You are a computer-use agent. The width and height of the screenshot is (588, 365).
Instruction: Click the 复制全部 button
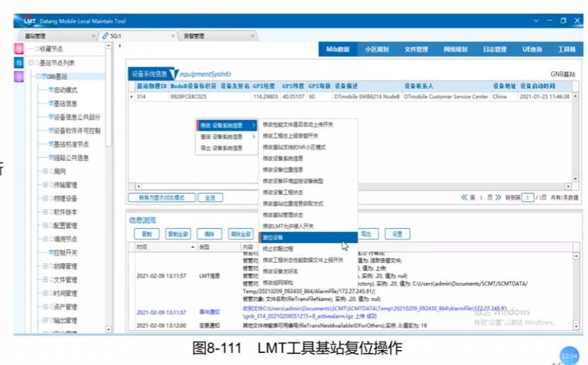(178, 234)
